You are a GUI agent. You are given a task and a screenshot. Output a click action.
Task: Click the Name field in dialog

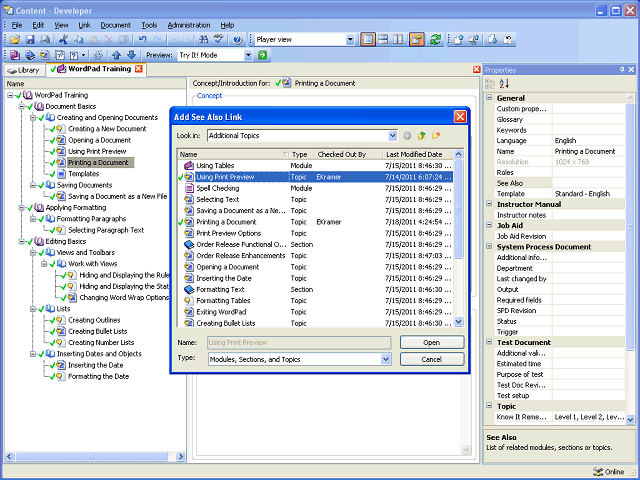299,342
